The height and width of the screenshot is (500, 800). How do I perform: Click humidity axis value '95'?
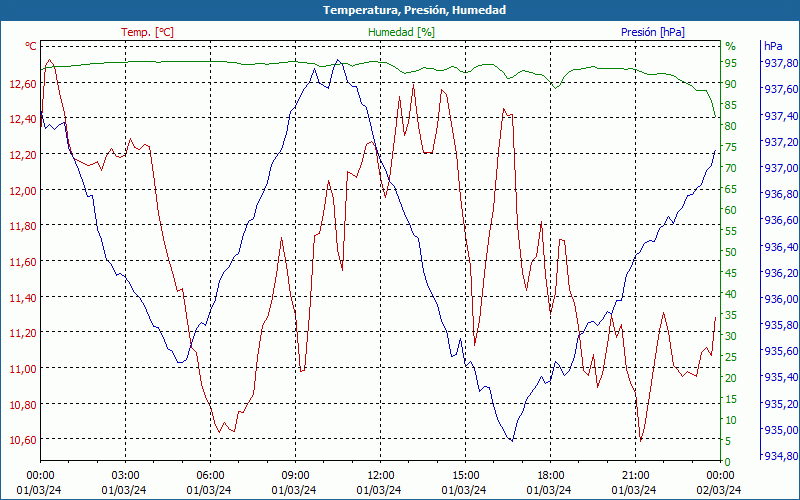pyautogui.click(x=731, y=63)
